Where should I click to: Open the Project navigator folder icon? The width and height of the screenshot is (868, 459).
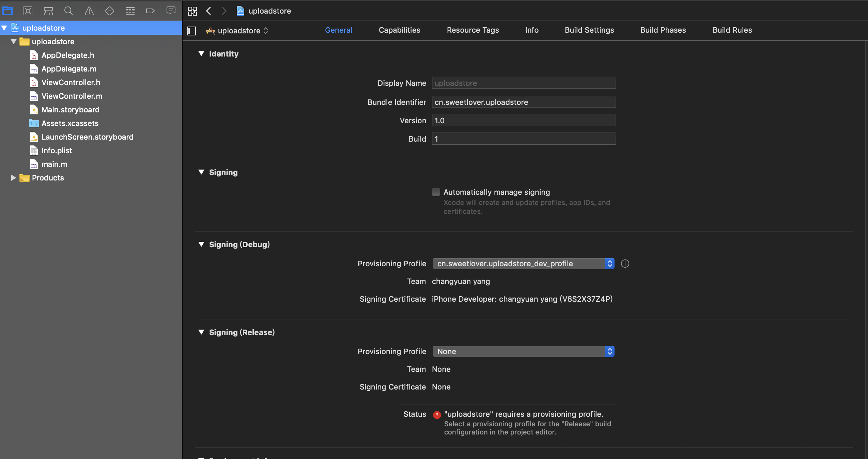(7, 11)
